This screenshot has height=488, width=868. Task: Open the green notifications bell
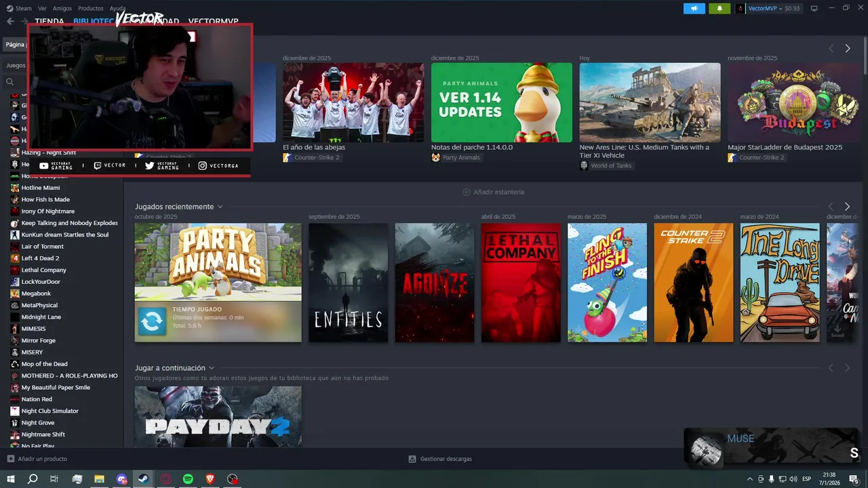(719, 8)
